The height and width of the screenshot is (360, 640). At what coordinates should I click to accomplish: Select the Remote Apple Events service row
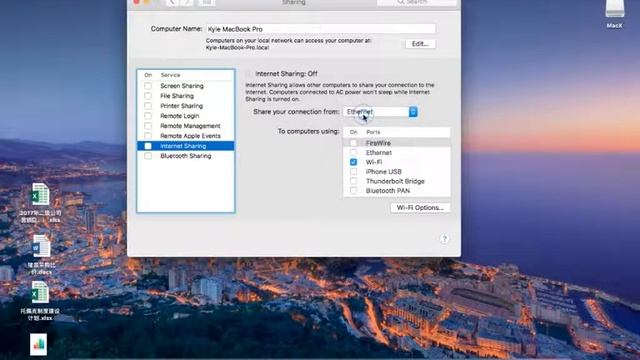coord(186,136)
